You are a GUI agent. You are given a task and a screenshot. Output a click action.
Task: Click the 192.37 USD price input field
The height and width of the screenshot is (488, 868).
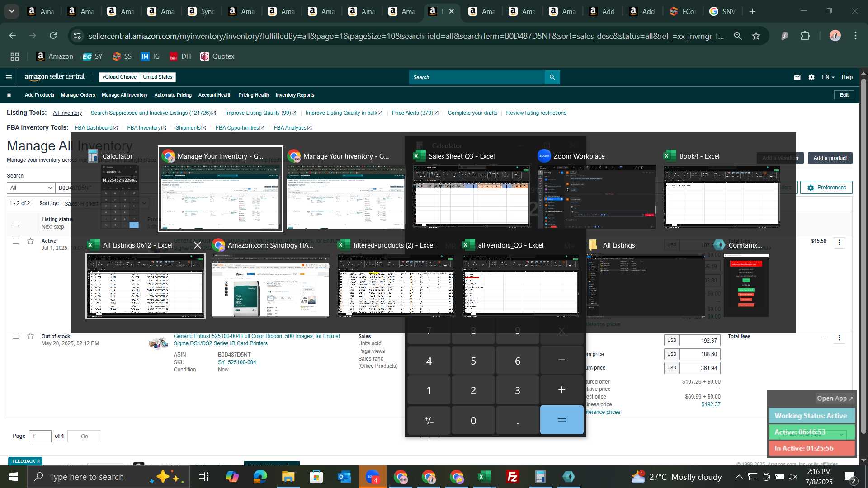click(700, 341)
